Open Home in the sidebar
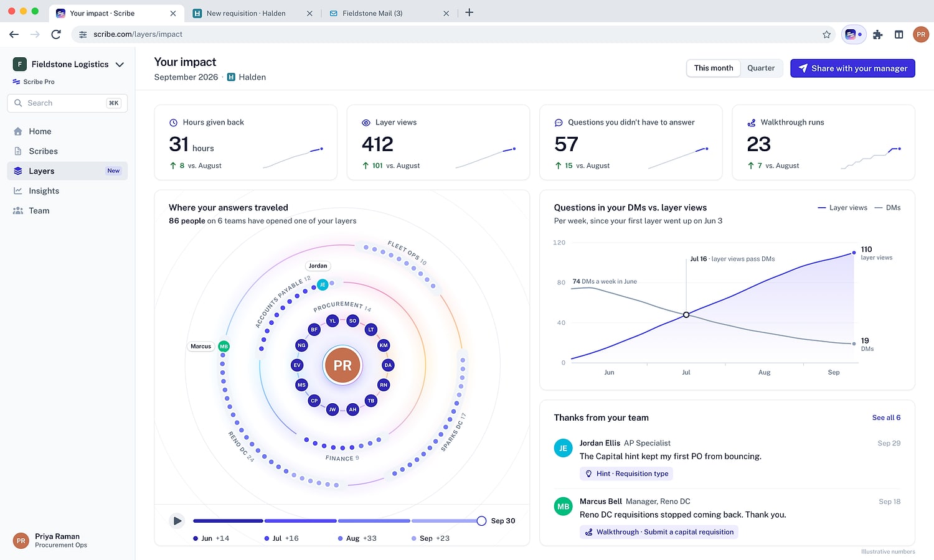The width and height of the screenshot is (934, 560). click(x=67, y=131)
